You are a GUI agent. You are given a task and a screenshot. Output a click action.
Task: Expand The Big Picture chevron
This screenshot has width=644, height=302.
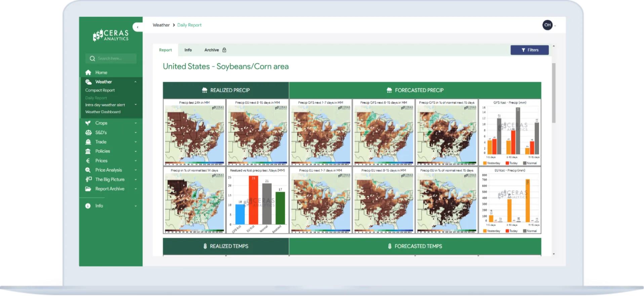pyautogui.click(x=135, y=180)
